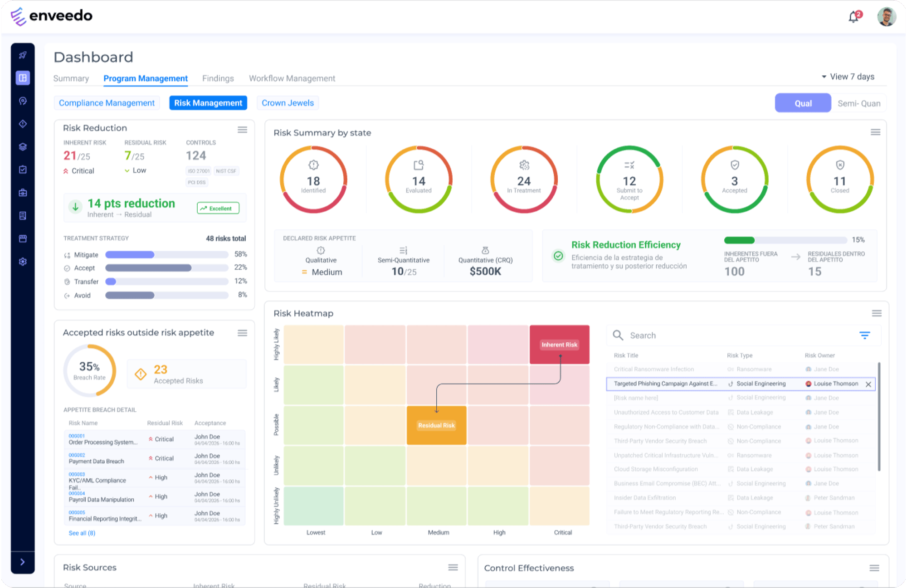Screen dimensions: 907x588
Task: Open the notifications bell
Action: tap(854, 17)
